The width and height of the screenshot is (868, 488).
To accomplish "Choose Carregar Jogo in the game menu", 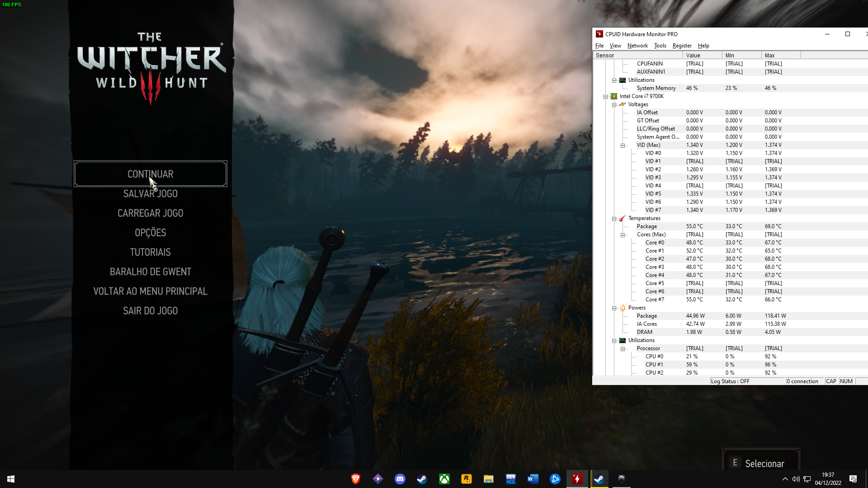I will pos(151,213).
